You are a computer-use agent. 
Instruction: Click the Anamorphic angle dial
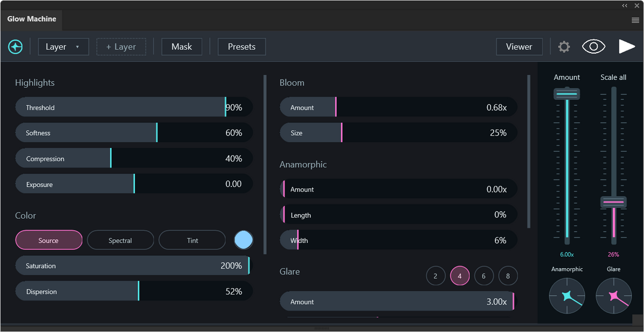(x=567, y=296)
